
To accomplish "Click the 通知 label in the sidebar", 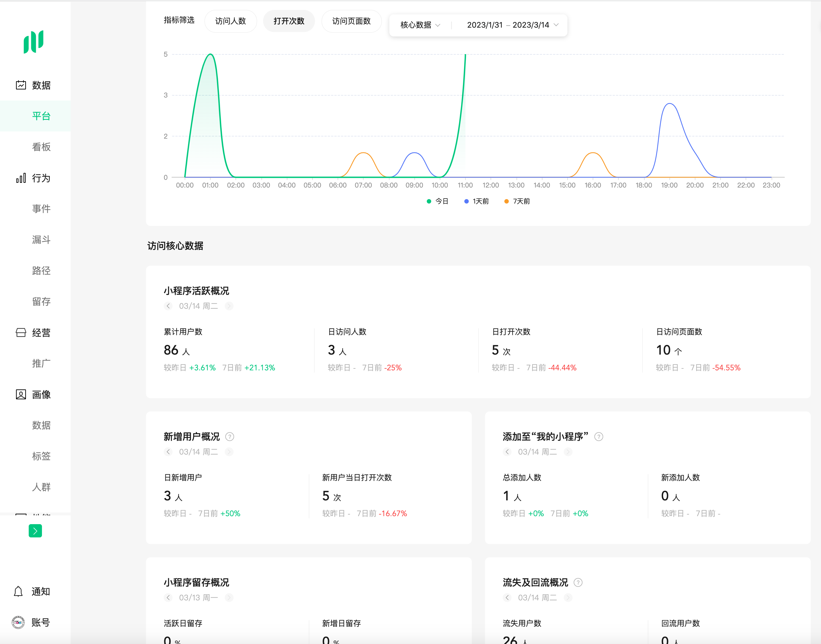I will (x=41, y=592).
